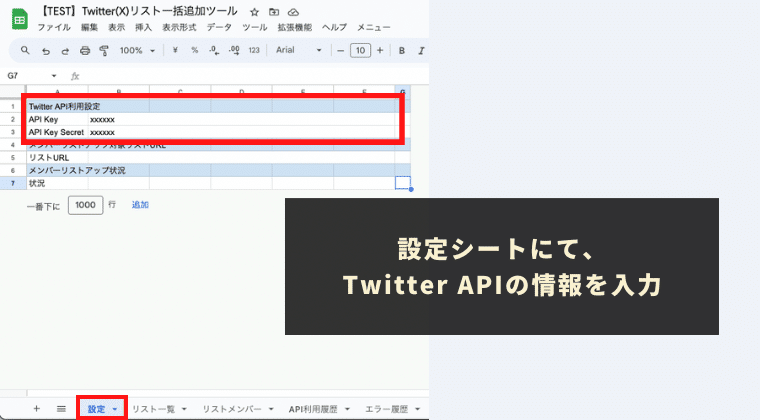
Task: Select the 状況 cell in row 7
Action: (57, 183)
